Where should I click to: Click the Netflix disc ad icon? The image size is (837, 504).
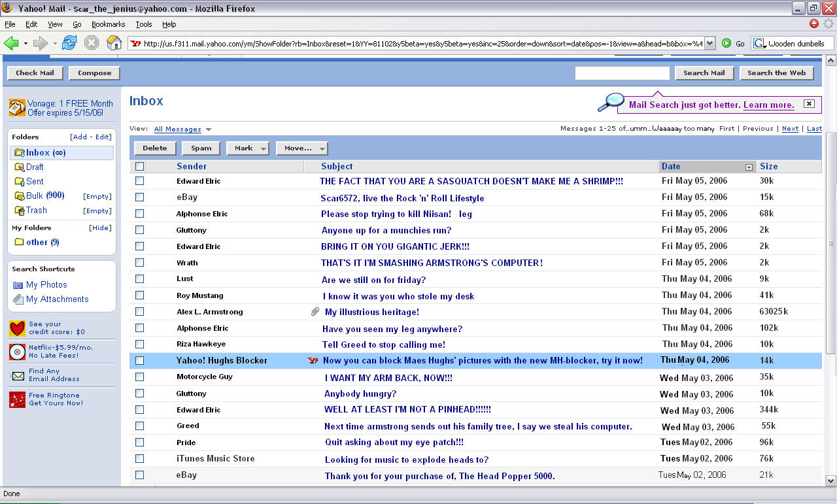tap(18, 352)
